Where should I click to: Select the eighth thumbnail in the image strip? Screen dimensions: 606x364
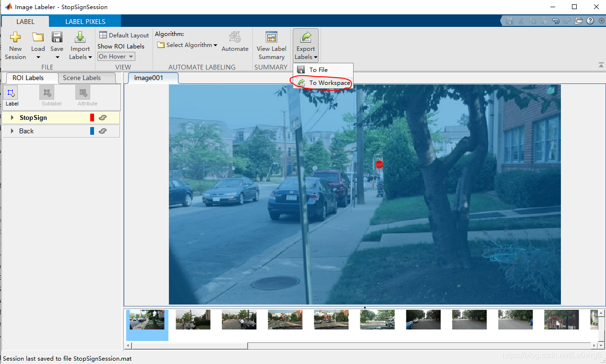(469, 319)
